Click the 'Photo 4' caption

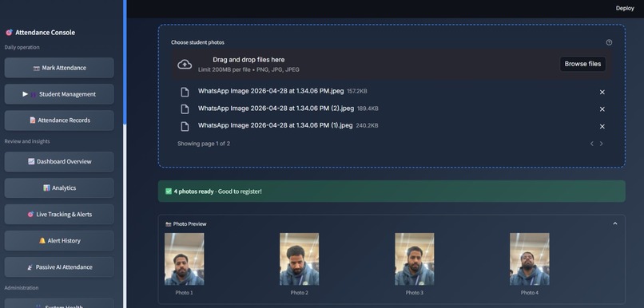pyautogui.click(x=530, y=293)
